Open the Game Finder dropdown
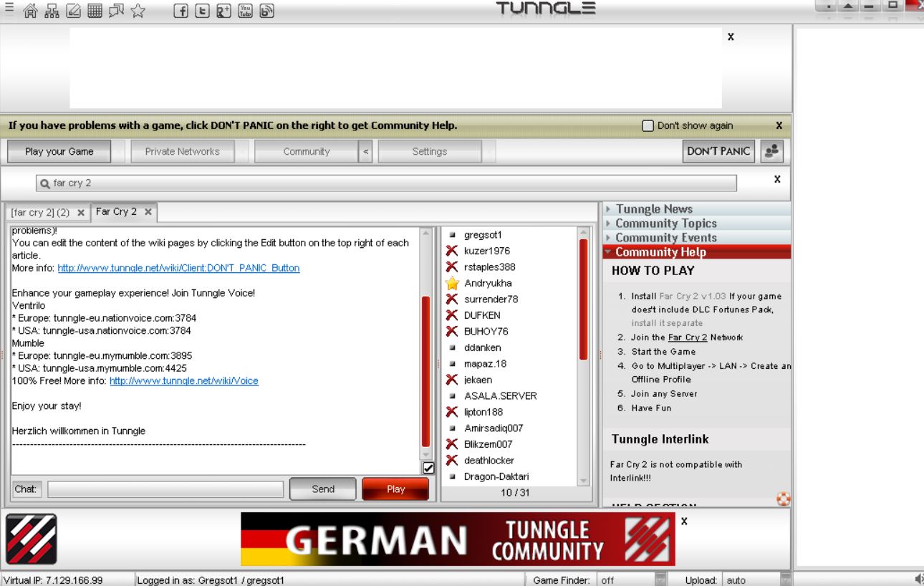Image resolution: width=924 pixels, height=586 pixels. click(x=660, y=580)
